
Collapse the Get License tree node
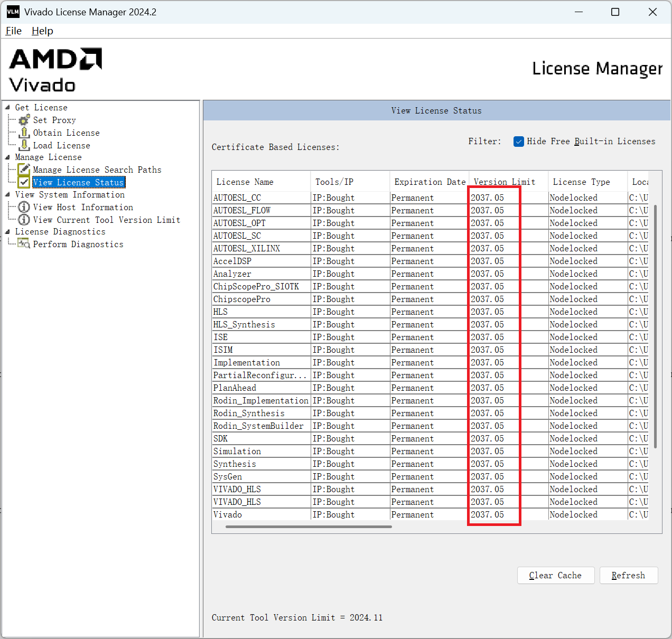[7, 107]
